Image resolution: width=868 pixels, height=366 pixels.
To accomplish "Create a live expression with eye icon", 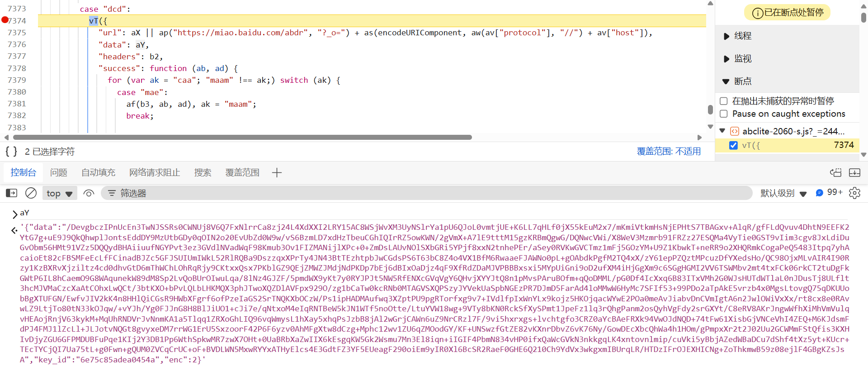I will [89, 193].
